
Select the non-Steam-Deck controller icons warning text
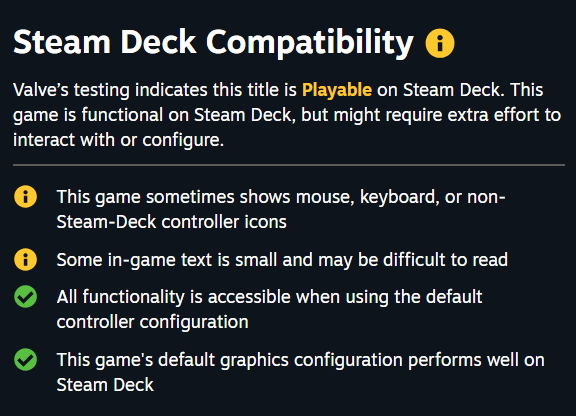[281, 209]
